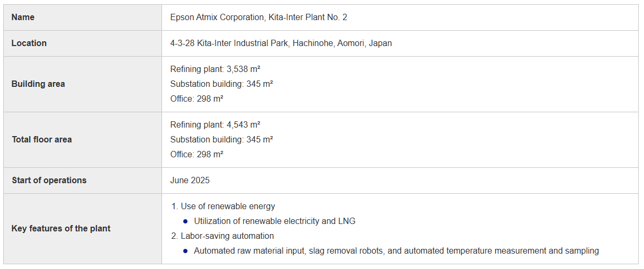Click the Building area label
The image size is (644, 269).
point(38,84)
